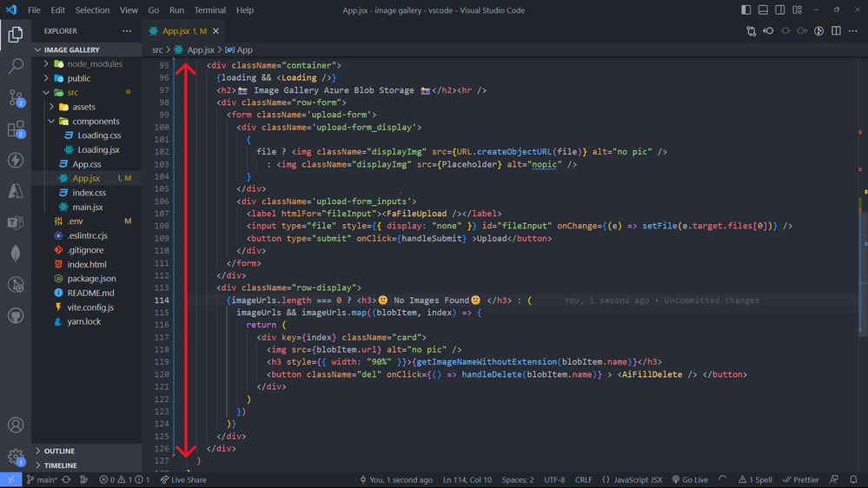Open editor More Actions ellipsis
The width and height of the screenshot is (868, 488).
pos(853,31)
